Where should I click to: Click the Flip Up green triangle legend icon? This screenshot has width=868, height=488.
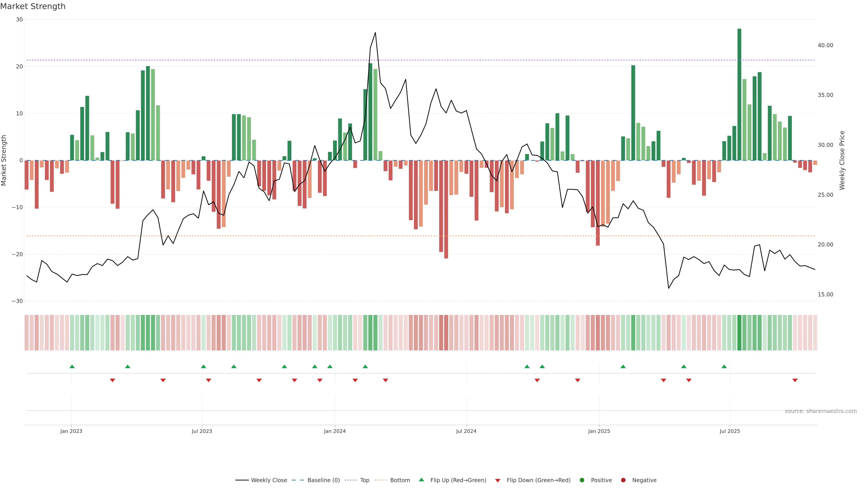tap(421, 480)
